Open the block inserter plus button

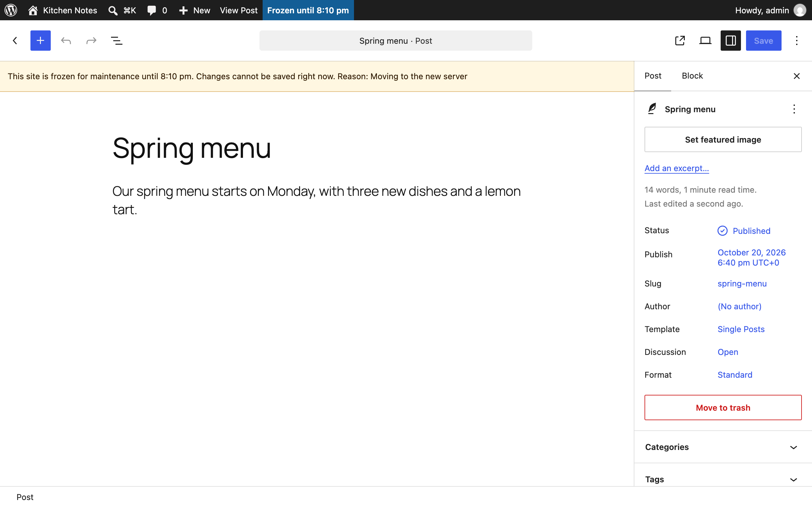pos(40,41)
